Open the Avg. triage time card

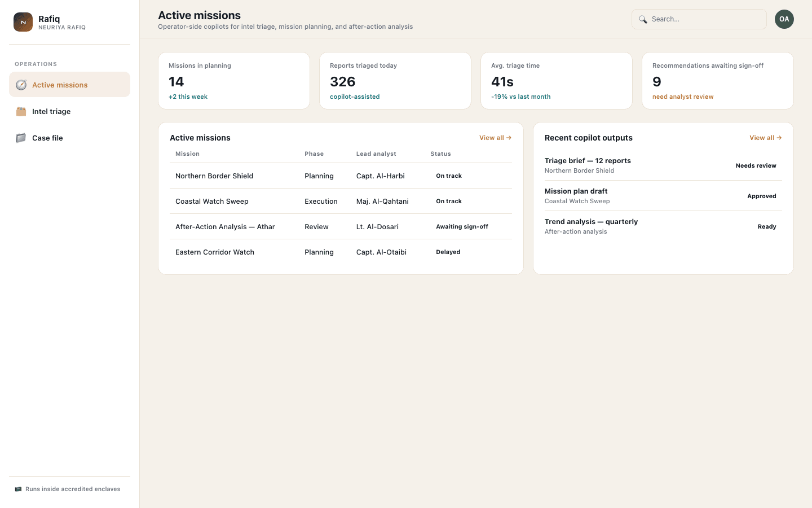coord(557,81)
